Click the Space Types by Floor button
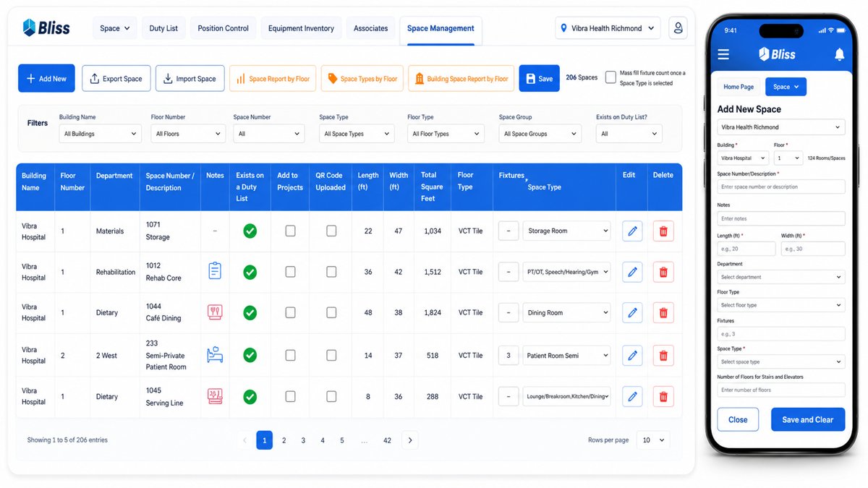Image resolution: width=868 pixels, height=488 pixels. coord(362,78)
